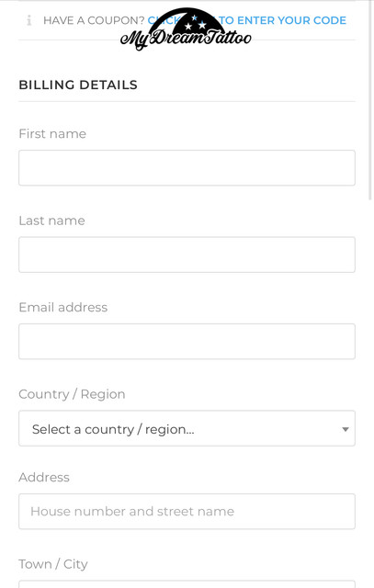
Task: Click the 'Have a coupon?' text
Action: click(94, 20)
